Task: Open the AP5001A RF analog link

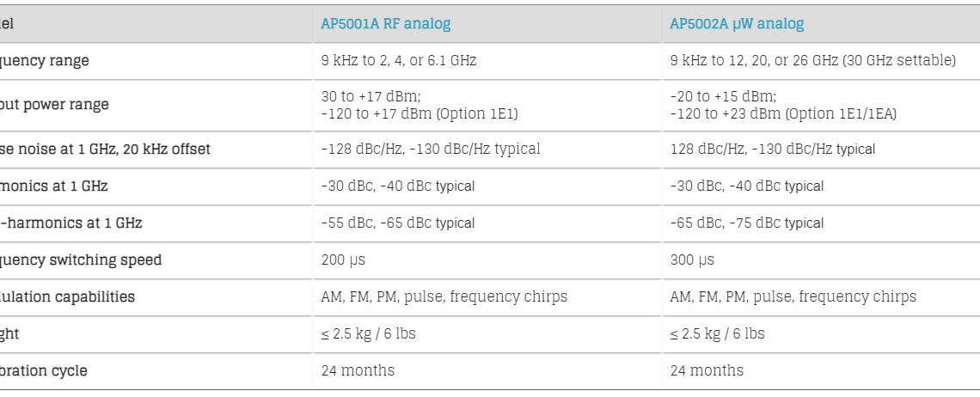Action: [x=385, y=24]
